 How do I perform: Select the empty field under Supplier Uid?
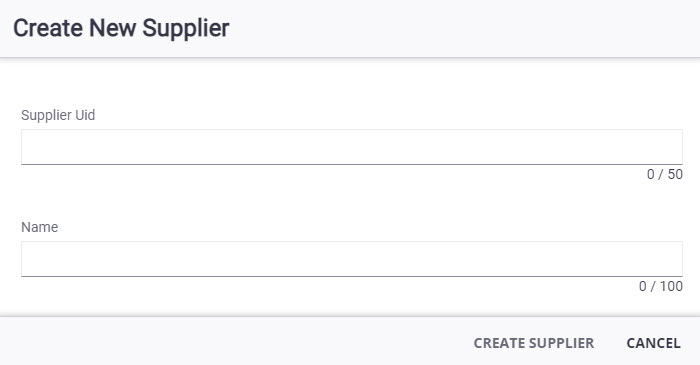(352, 147)
